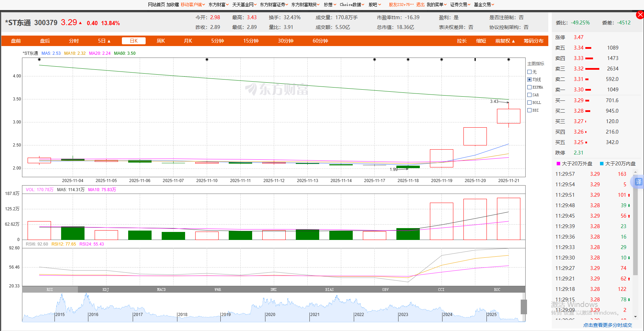Toggle the 均线 main indicator checkbox
Image resolution: width=644 pixels, height=331 pixels.
coord(529,80)
